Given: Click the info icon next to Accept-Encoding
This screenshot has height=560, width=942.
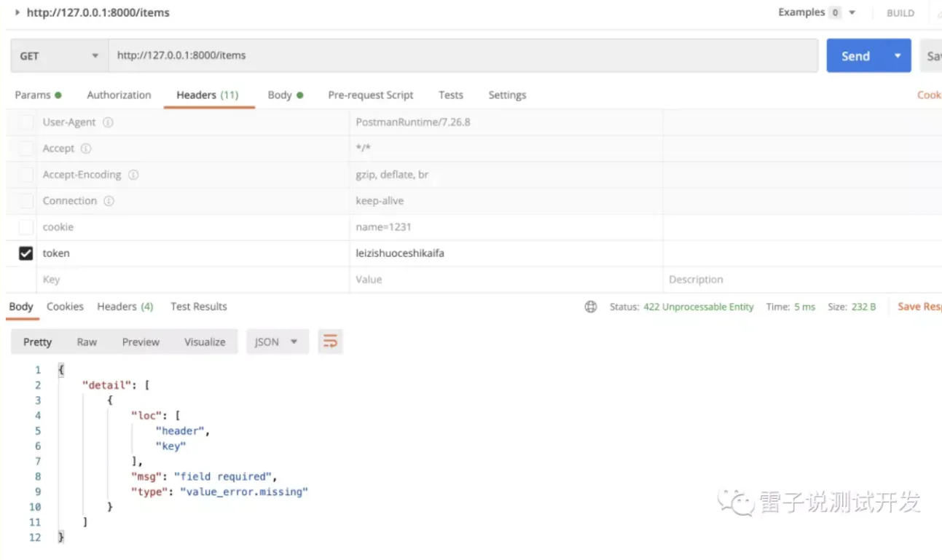Looking at the screenshot, I should pos(133,175).
